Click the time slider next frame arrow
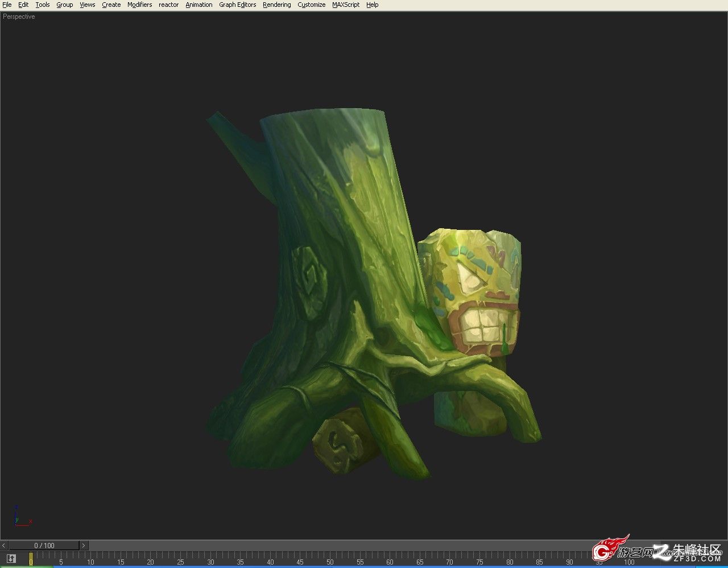 (84, 545)
